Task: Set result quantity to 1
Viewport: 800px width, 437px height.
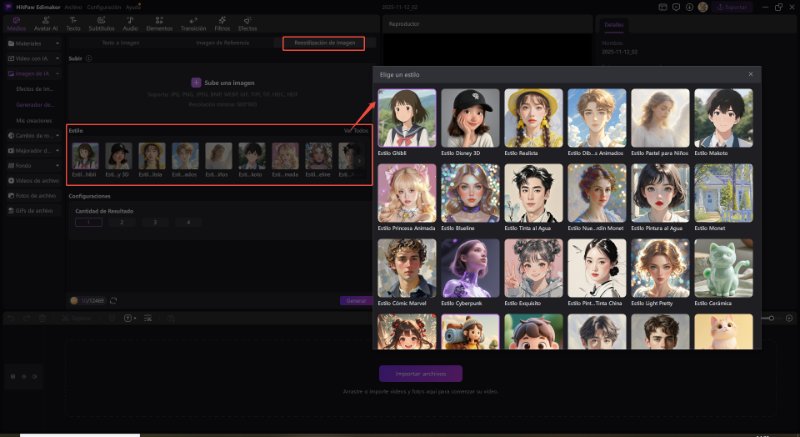Action: [x=88, y=222]
